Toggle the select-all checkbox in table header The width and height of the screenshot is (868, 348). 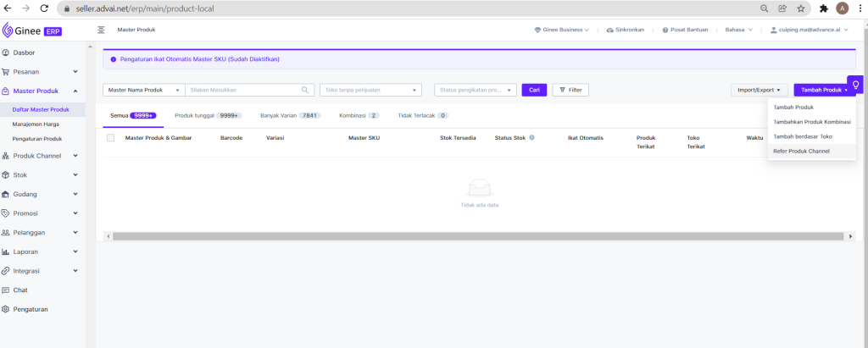(x=111, y=137)
